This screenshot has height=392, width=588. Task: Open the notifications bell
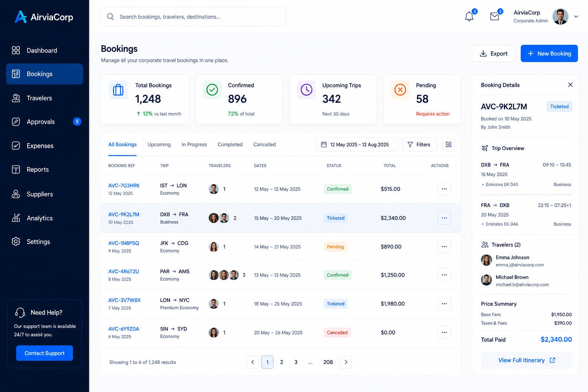469,16
